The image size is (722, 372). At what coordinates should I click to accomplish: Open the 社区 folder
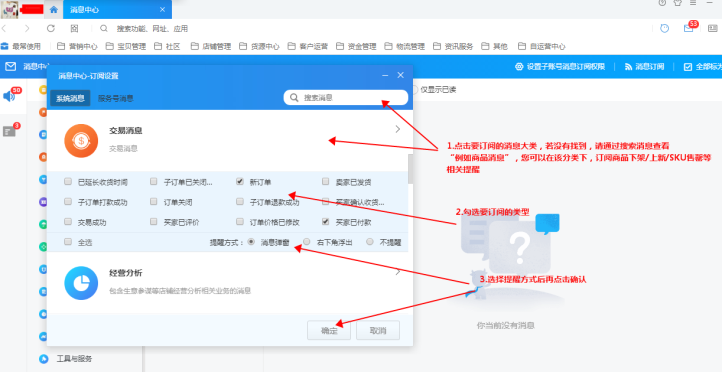(168, 46)
